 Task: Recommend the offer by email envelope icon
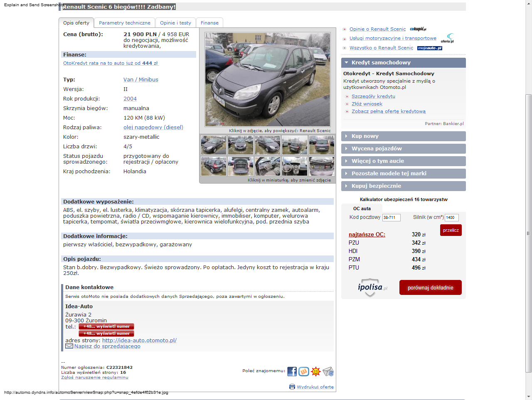point(328,371)
